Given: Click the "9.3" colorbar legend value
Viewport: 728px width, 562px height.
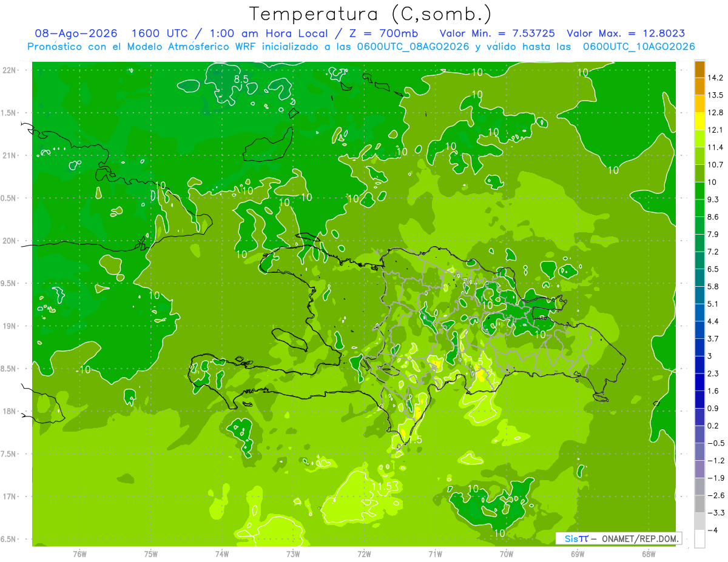Looking at the screenshot, I should point(713,199).
